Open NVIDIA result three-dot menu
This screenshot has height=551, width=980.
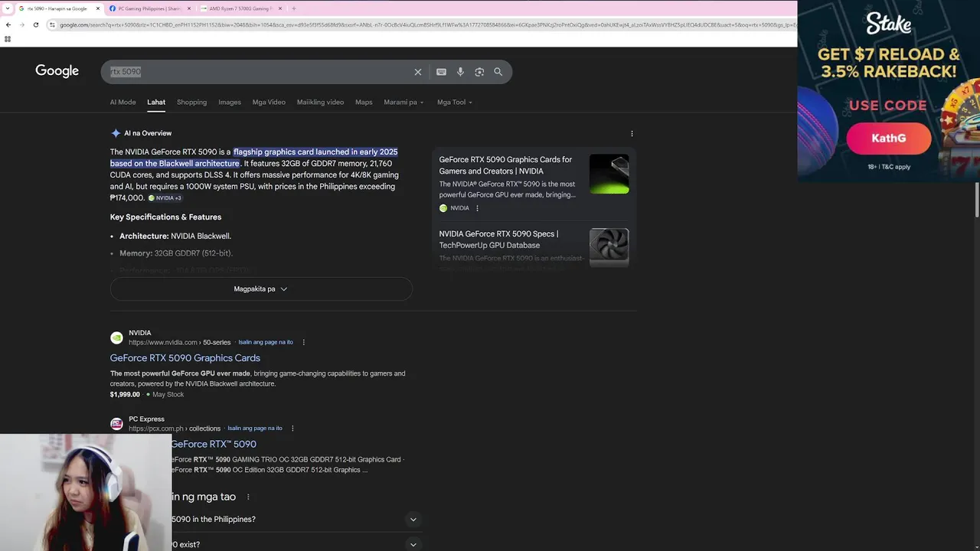tap(304, 342)
